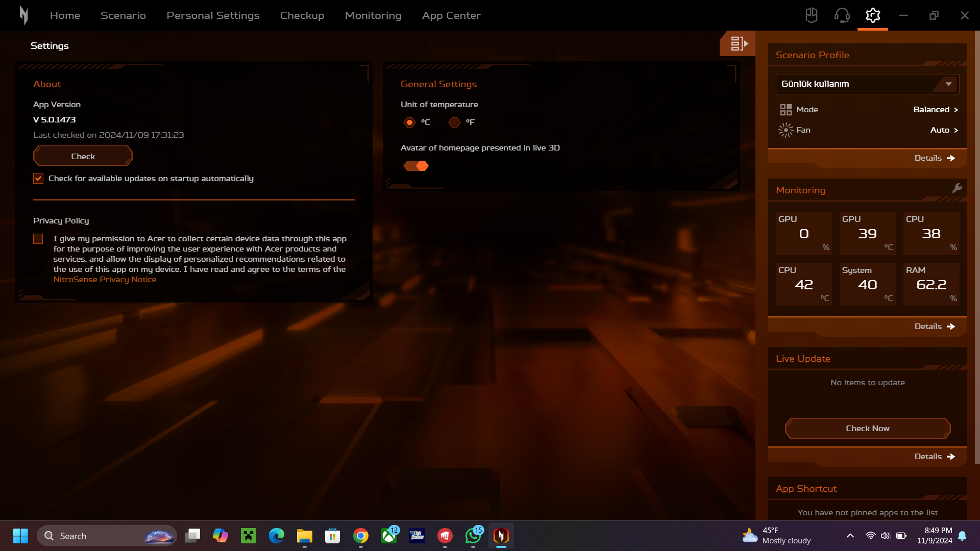Open Xbox app from taskbar
The image size is (980, 551).
389,536
